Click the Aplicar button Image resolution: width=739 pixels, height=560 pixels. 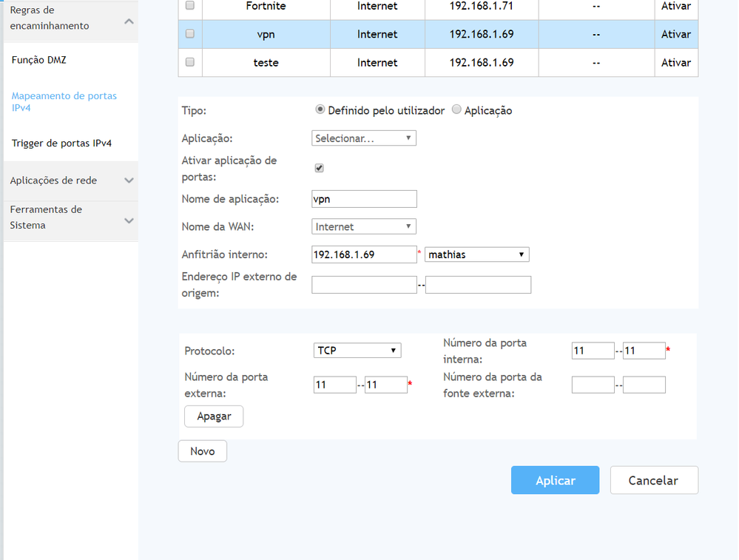555,481
